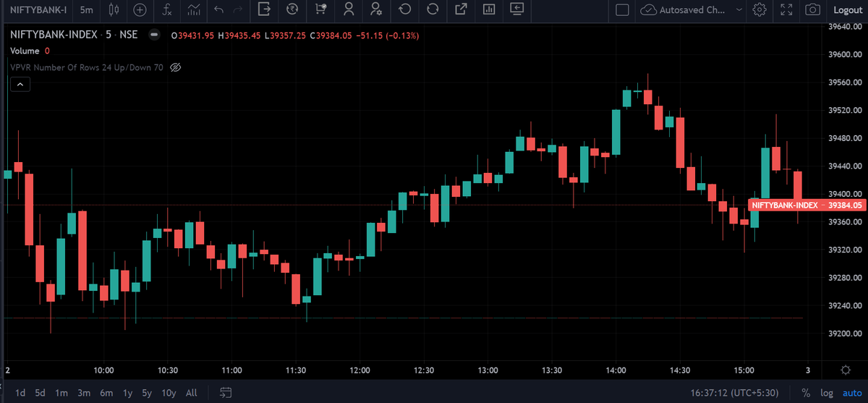Redo the last chart action
This screenshot has height=403, width=868.
pos(238,10)
